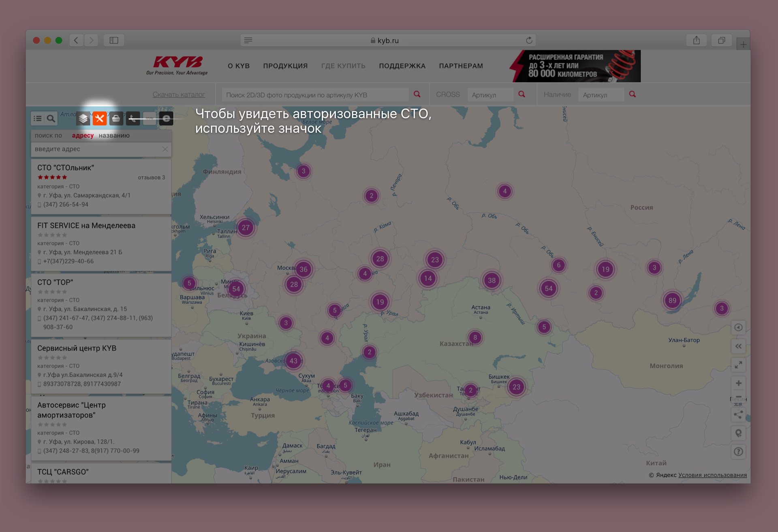Viewport: 778px width, 532px height.
Task: Open the 'ПОДДЕРЖКА' menu
Action: tap(402, 66)
